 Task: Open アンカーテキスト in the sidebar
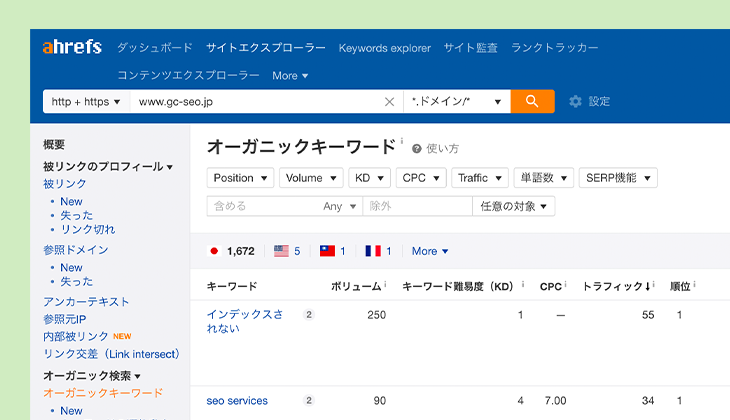point(86,302)
